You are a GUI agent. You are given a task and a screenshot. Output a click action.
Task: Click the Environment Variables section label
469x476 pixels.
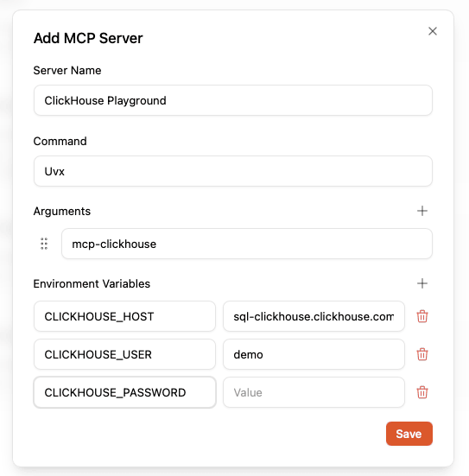pos(92,283)
